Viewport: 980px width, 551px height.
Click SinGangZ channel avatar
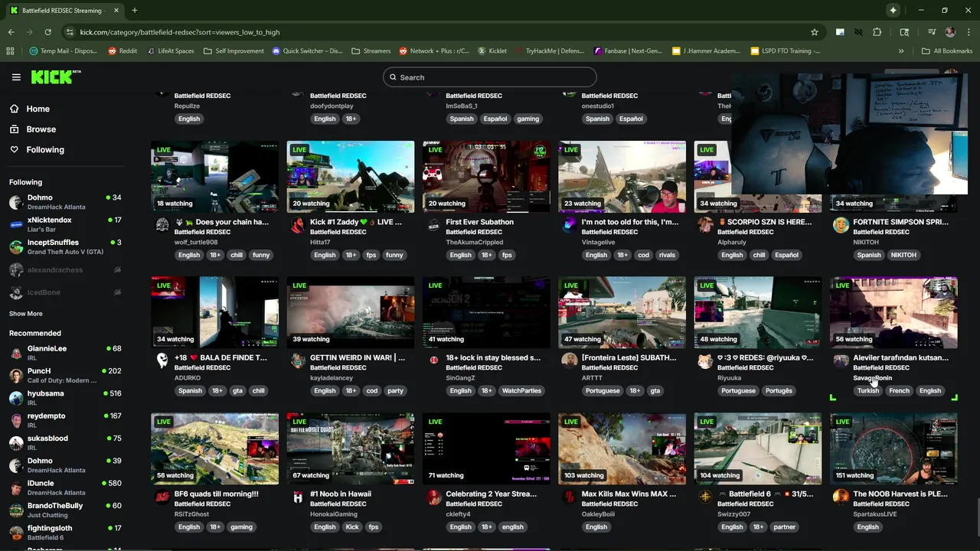click(x=433, y=360)
